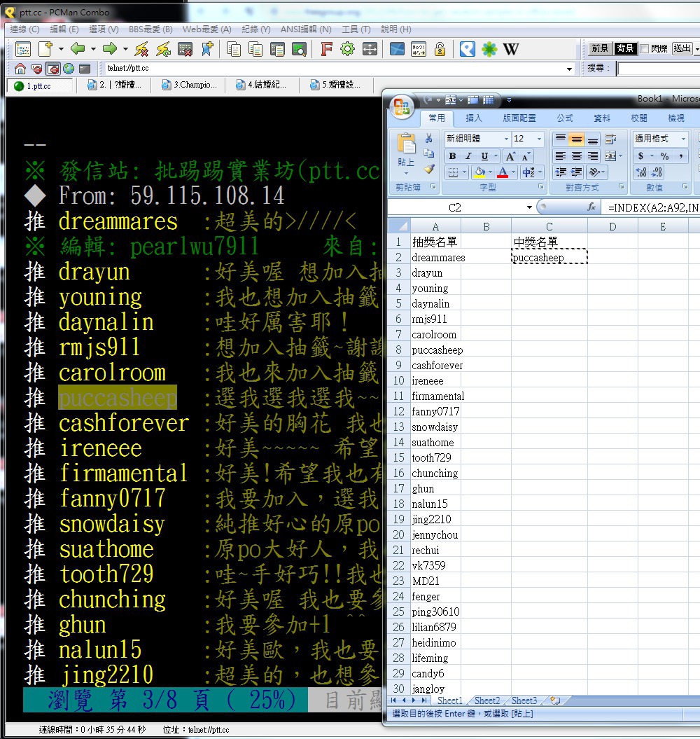
Task: Click the Wikipedia W icon in PCMan toolbar
Action: tap(511, 49)
